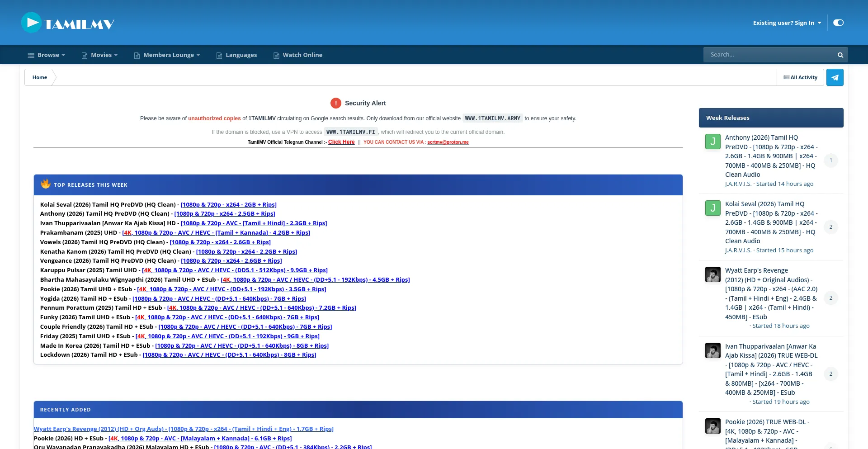
Task: Open the Pennum Porattum 7.2GB rips link
Action: click(262, 308)
